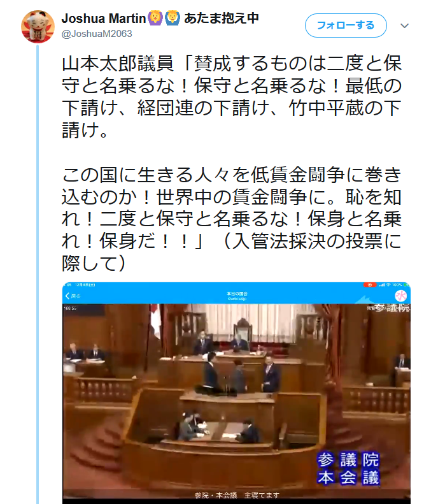The image size is (438, 504).
Task: Play the embedded parliament video
Action: point(236,392)
